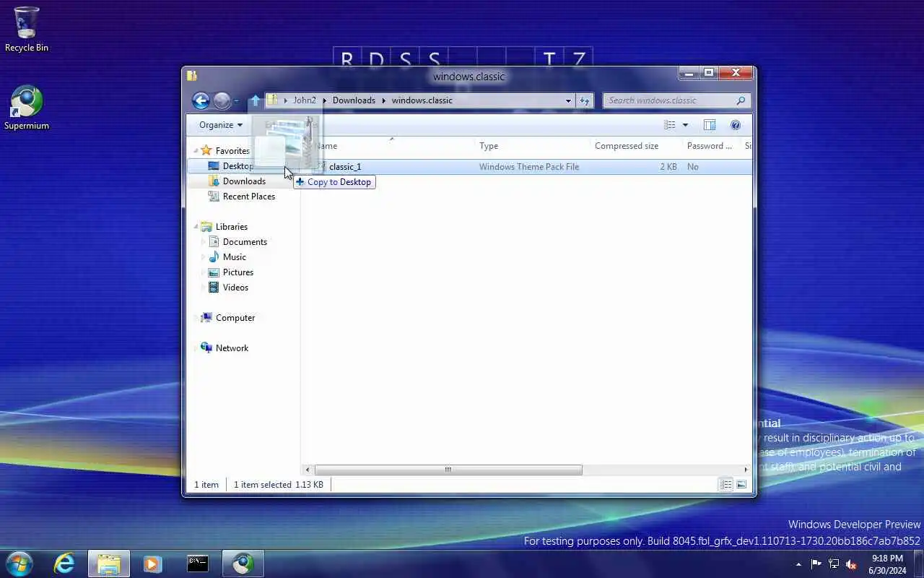The width and height of the screenshot is (924, 578).
Task: Click the search magnifier icon
Action: coord(741,100)
